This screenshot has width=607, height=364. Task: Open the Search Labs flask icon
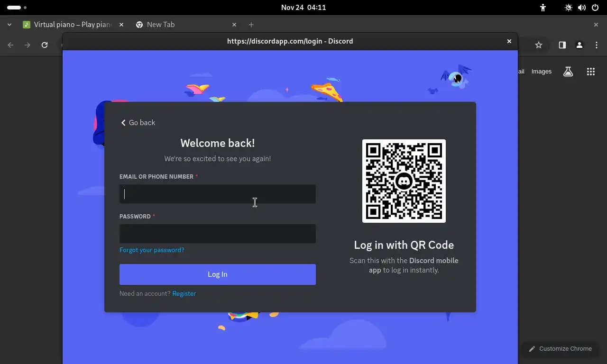pos(568,72)
